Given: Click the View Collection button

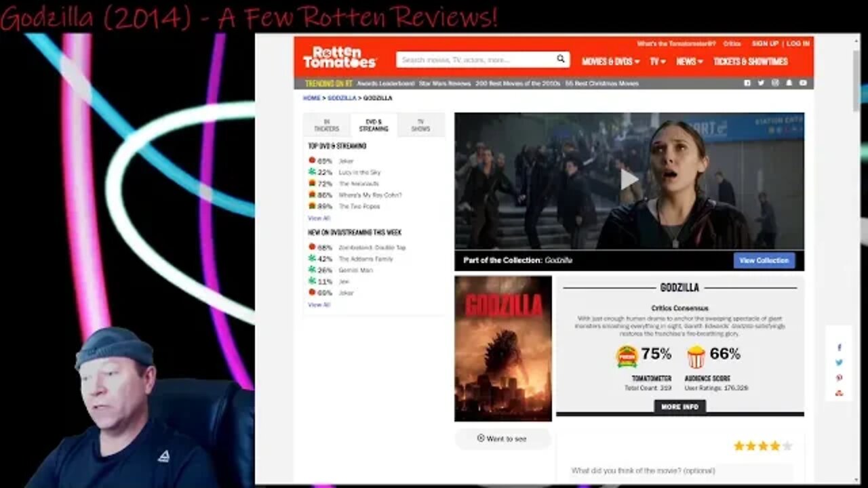Looking at the screenshot, I should [764, 260].
